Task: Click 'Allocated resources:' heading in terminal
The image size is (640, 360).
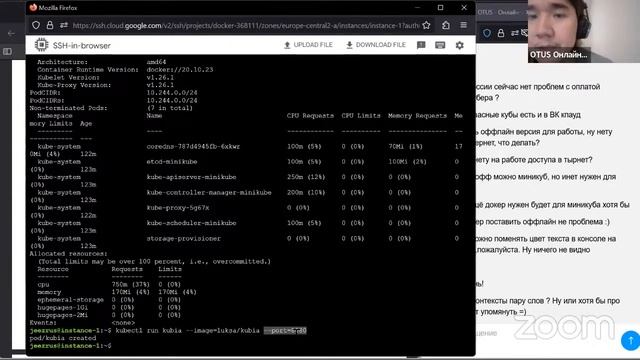Action: [x=68, y=254]
